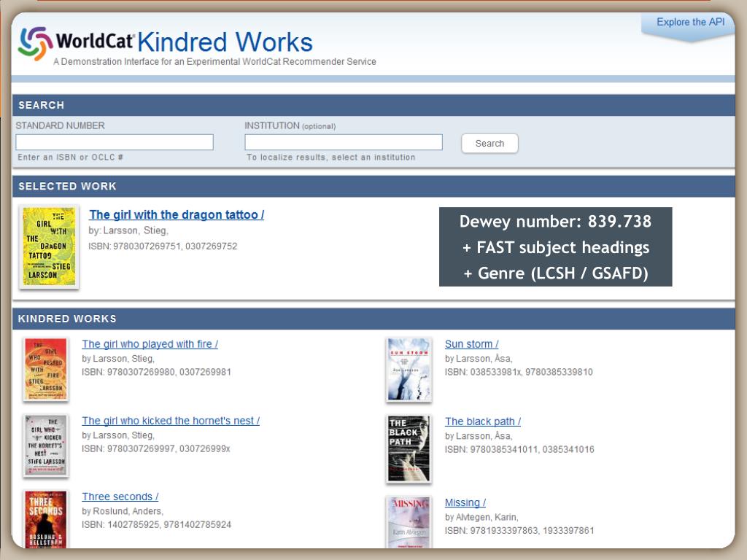The height and width of the screenshot is (560, 747).
Task: Click the ISBN text 9780307269751, 0307269752
Action: (163, 246)
